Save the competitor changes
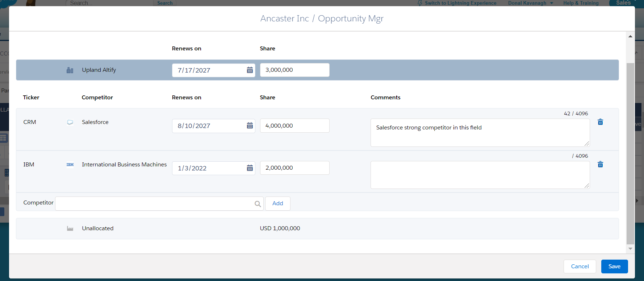 click(615, 266)
